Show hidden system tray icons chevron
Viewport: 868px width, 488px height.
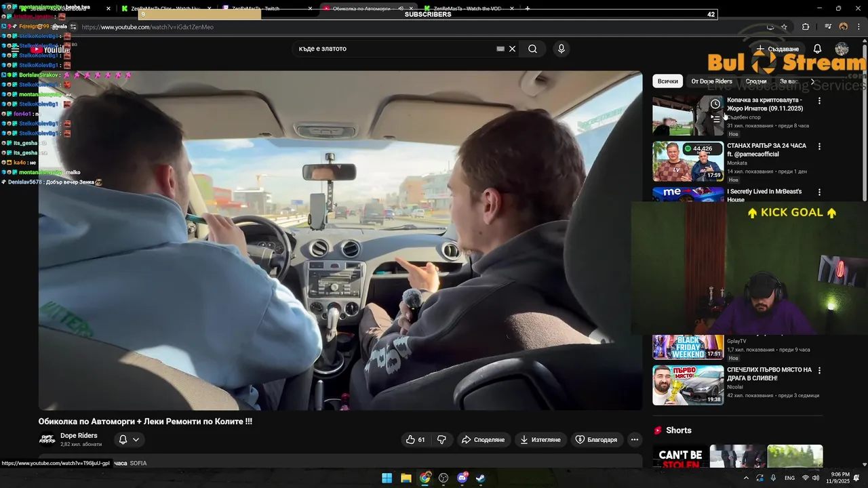point(746,478)
